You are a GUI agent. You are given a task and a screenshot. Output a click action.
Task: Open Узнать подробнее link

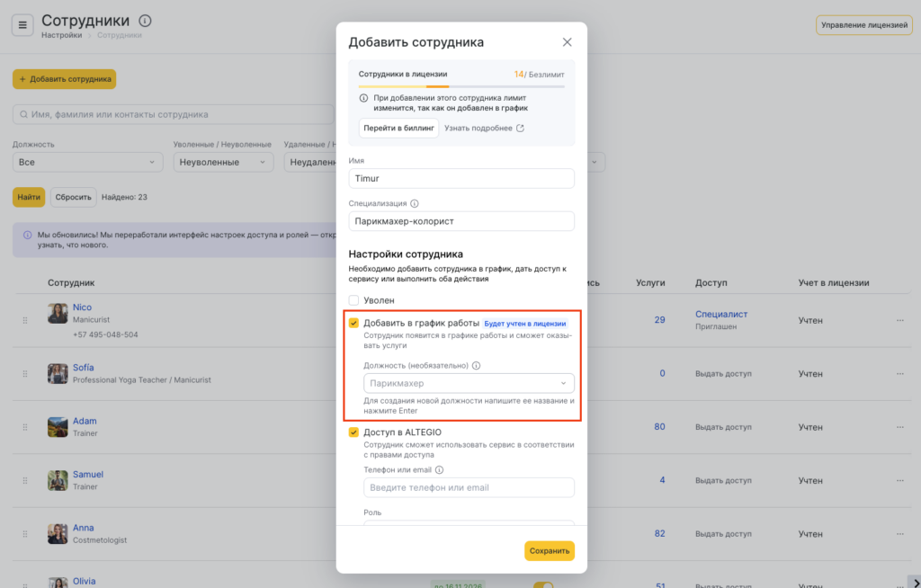point(484,128)
